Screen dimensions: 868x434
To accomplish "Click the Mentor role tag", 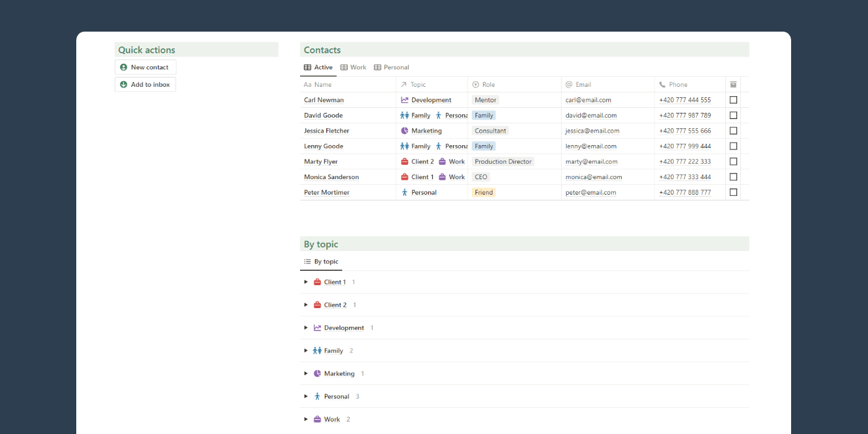I will tap(485, 100).
